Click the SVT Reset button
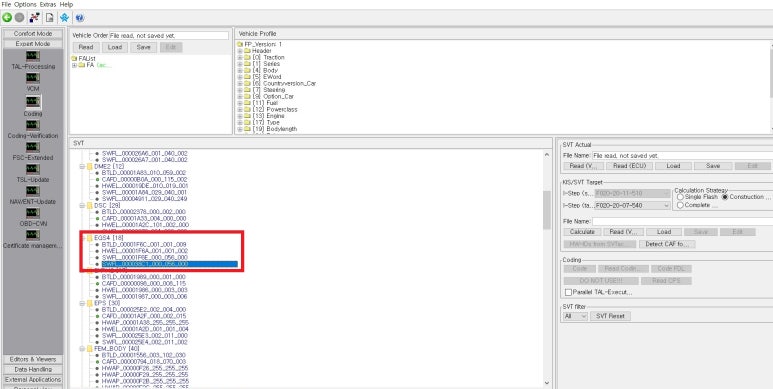This screenshot has width=773, height=389. coord(610,316)
